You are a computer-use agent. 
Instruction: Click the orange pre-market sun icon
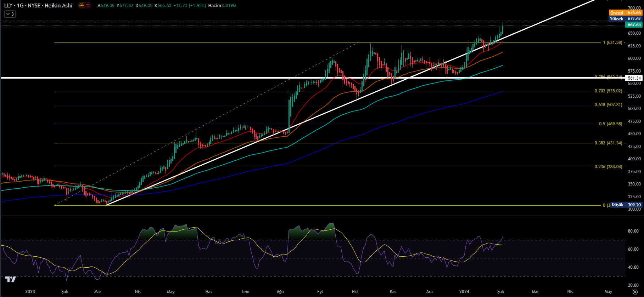pyautogui.click(x=82, y=5)
